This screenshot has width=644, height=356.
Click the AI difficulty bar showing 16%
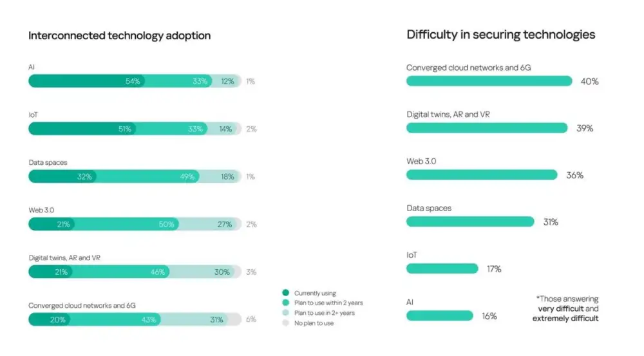[440, 315]
